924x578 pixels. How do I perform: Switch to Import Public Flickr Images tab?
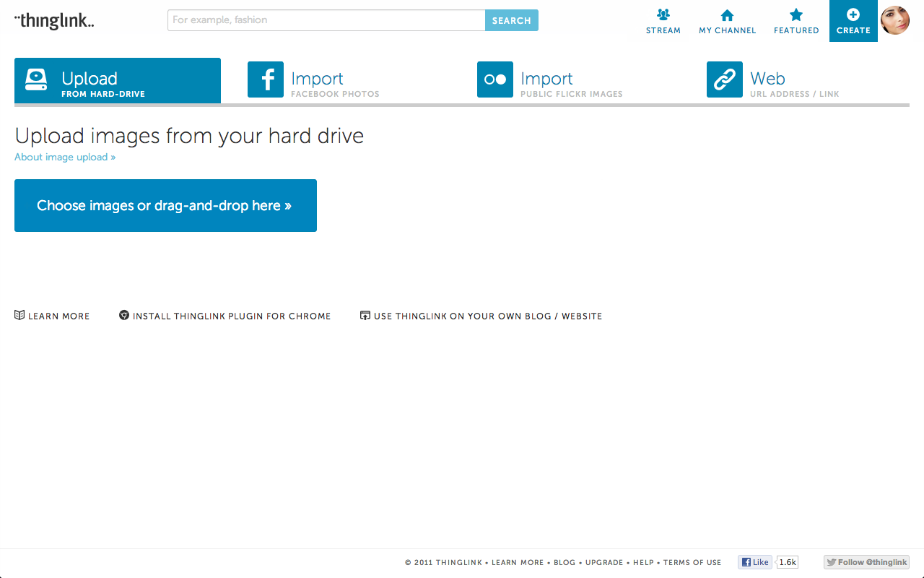[x=571, y=83]
